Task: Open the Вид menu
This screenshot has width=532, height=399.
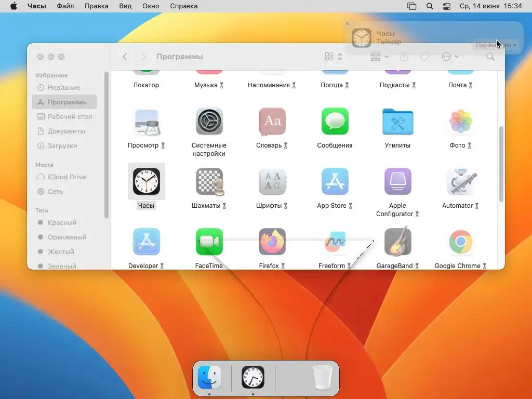Action: pos(125,6)
